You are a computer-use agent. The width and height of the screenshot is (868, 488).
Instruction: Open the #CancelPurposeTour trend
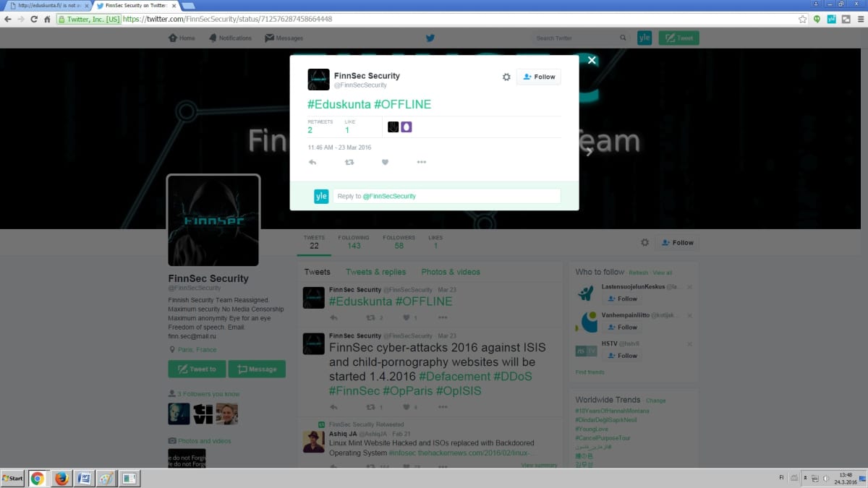[603, 438]
